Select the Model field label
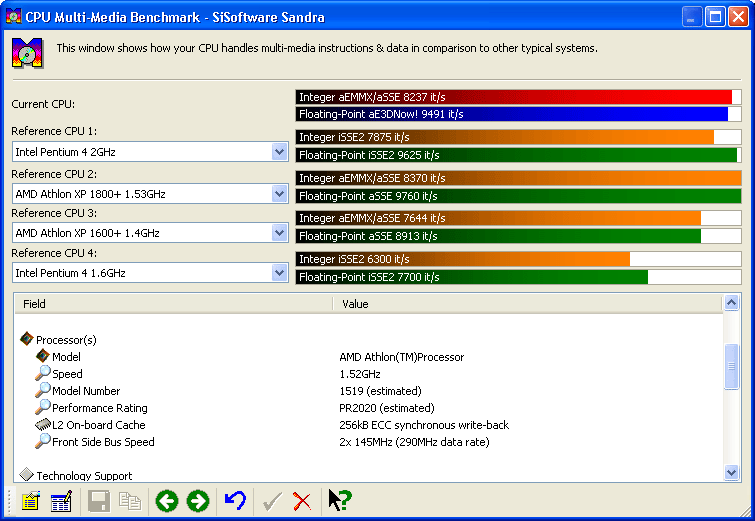Viewport: 755px width, 521px height. point(66,357)
